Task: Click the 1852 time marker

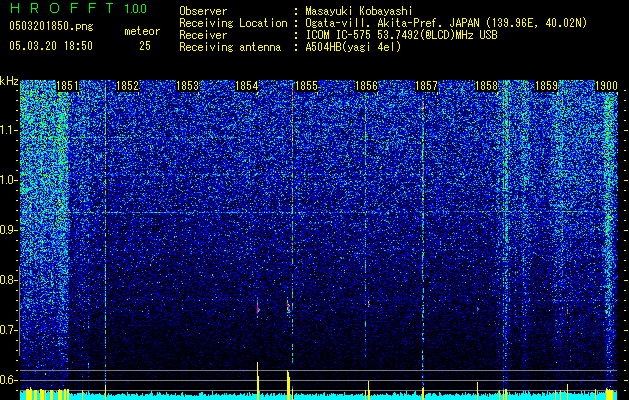Action: click(127, 86)
